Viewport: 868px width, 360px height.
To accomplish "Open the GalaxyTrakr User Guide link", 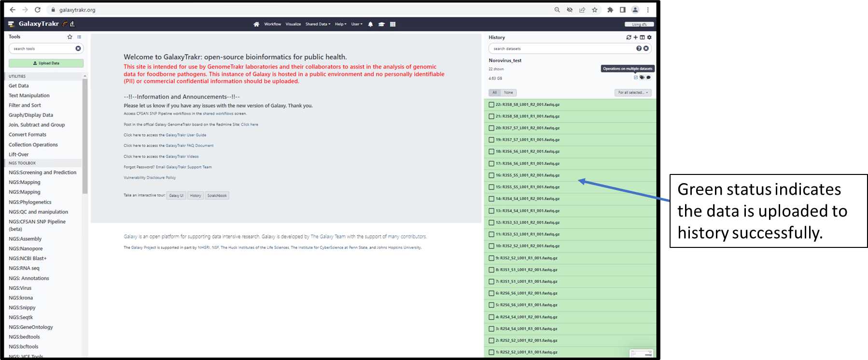I will 186,135.
